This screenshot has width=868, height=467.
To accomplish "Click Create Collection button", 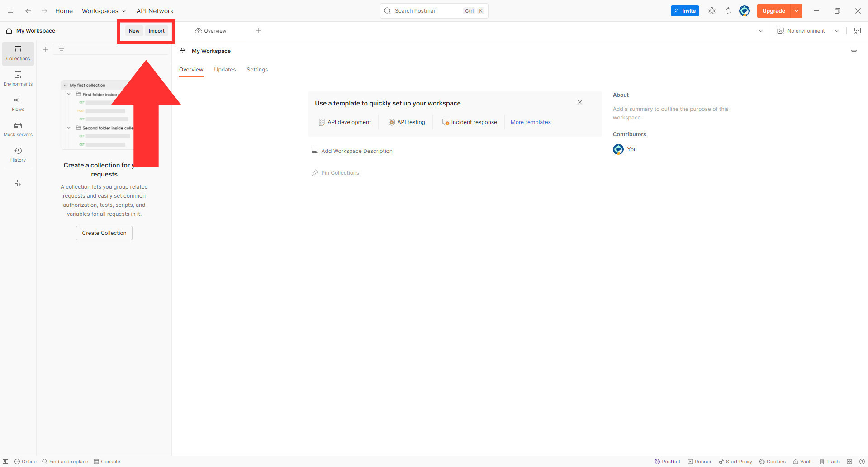I will 104,233.
